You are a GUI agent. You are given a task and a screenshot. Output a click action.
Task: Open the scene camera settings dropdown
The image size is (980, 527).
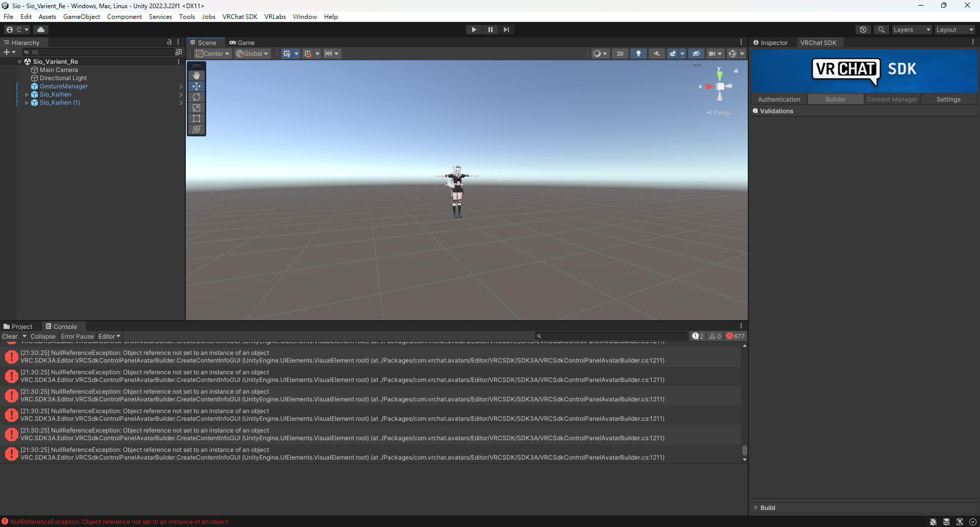coord(716,54)
